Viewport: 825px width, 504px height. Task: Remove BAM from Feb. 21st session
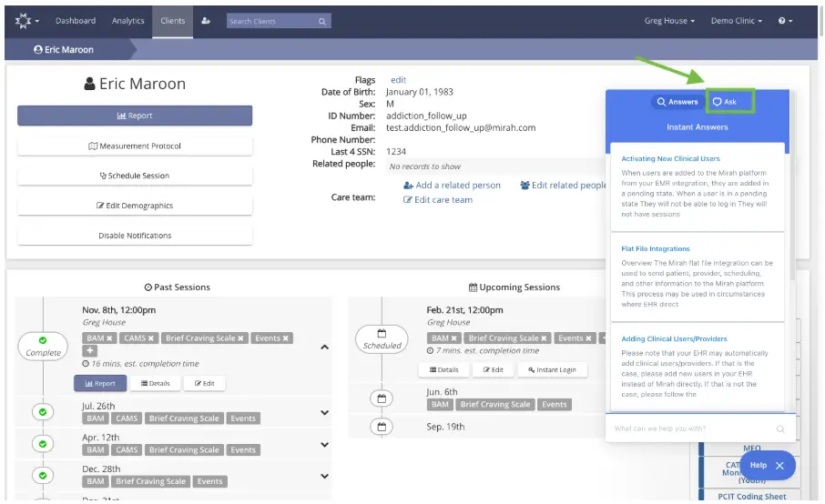453,338
